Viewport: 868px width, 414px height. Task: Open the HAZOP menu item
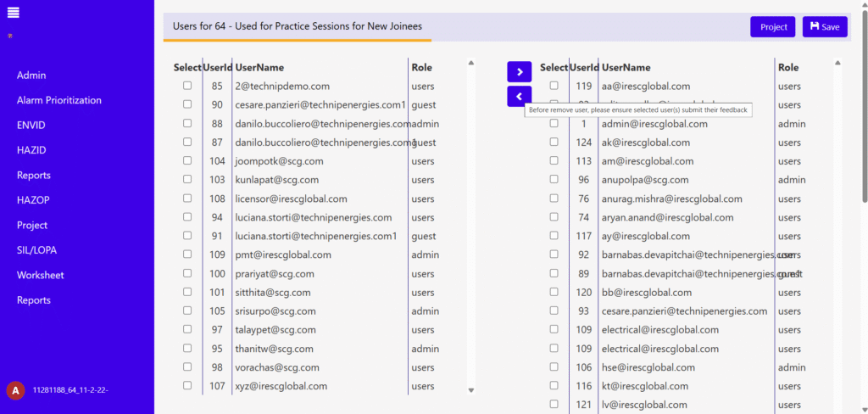(33, 200)
